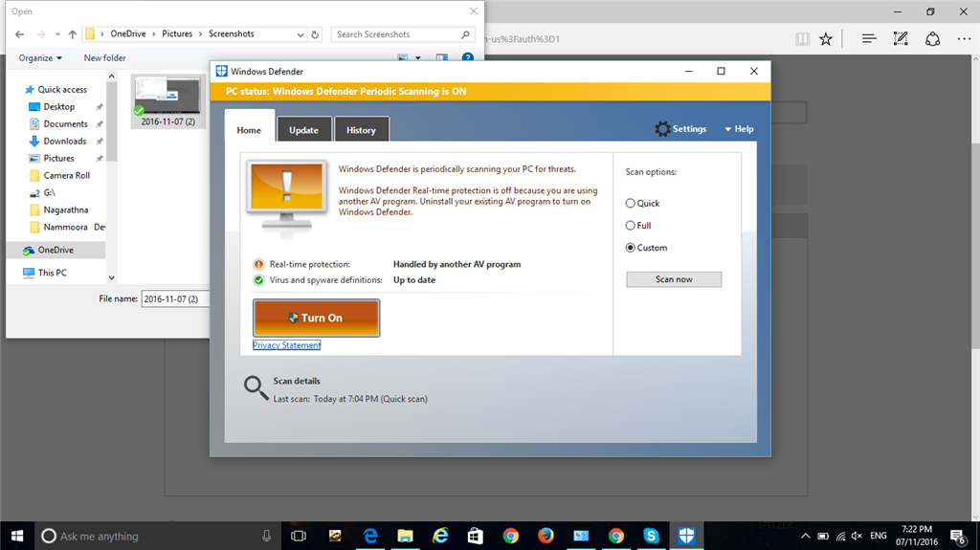Launch Firefox from the taskbar
980x550 pixels.
(x=546, y=536)
